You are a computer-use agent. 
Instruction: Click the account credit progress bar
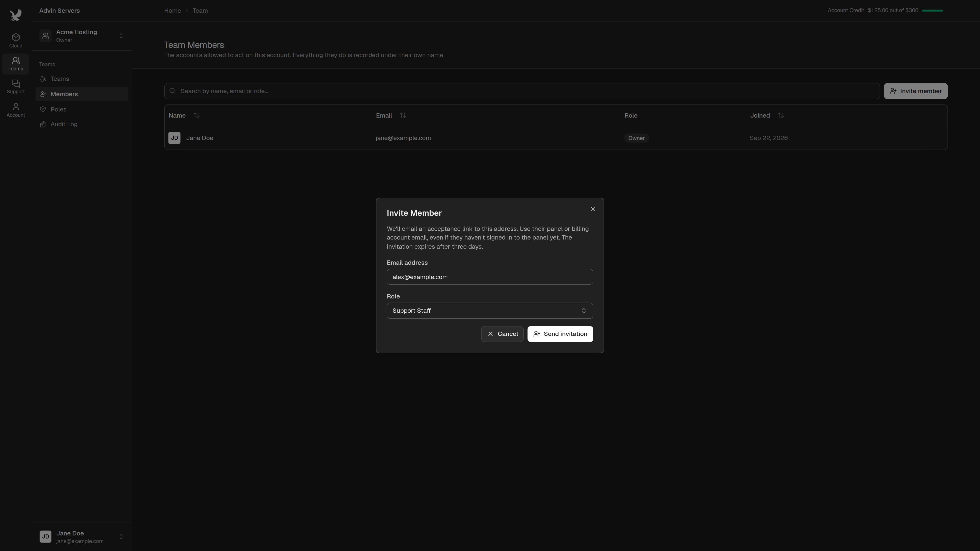pos(933,11)
